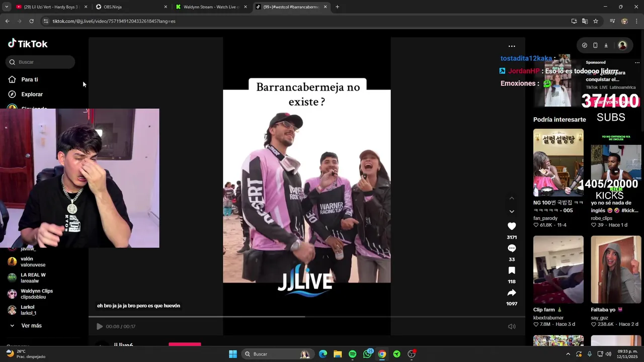Like the video with heart icon
Image resolution: width=644 pixels, height=362 pixels.
pyautogui.click(x=512, y=226)
